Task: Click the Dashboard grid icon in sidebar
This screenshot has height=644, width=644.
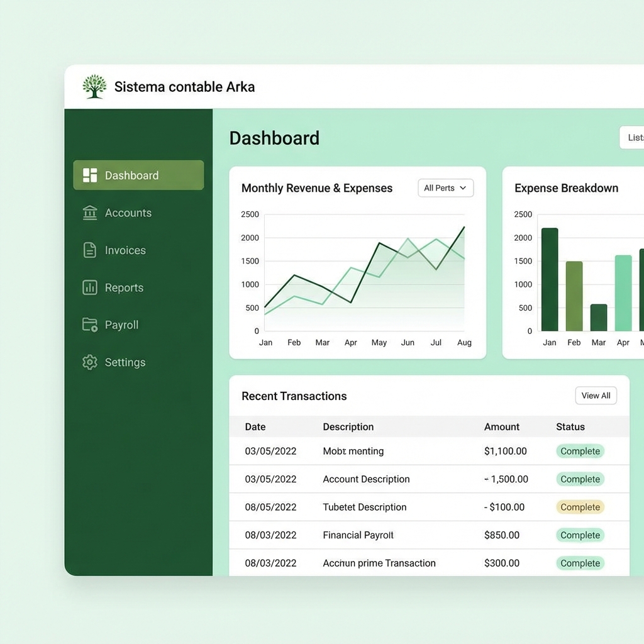Action: (90, 175)
